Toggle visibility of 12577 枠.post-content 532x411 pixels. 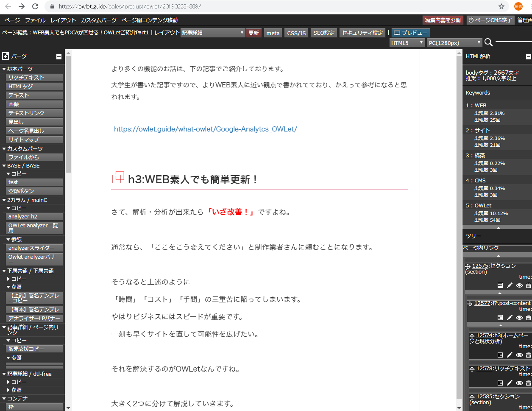(x=519, y=318)
